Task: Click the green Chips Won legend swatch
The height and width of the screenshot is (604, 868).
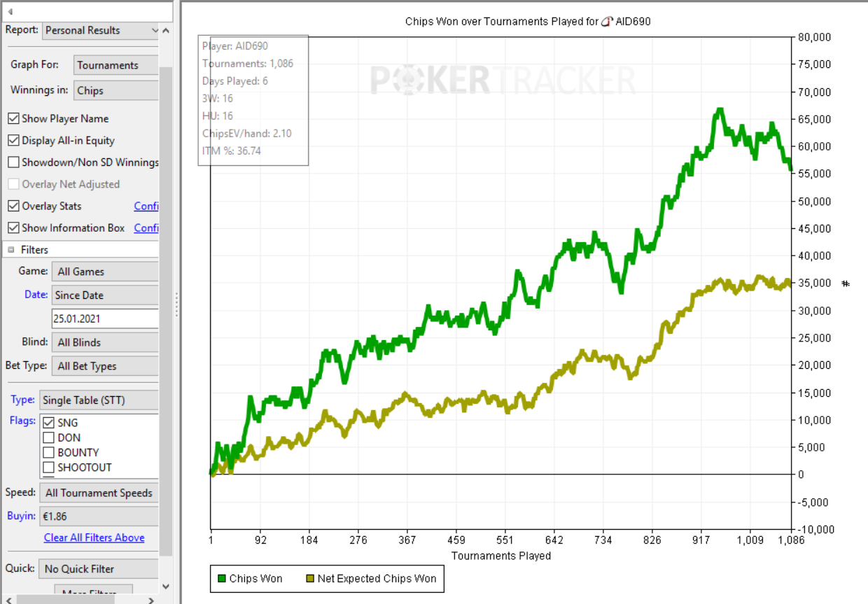Action: pos(222,579)
